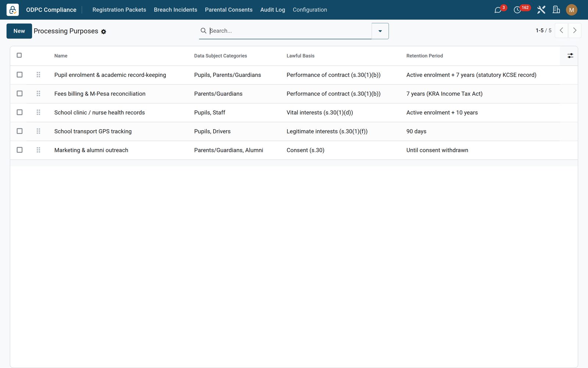Grab the drag handle for School transport GPS row
This screenshot has height=368, width=588.
(x=38, y=131)
